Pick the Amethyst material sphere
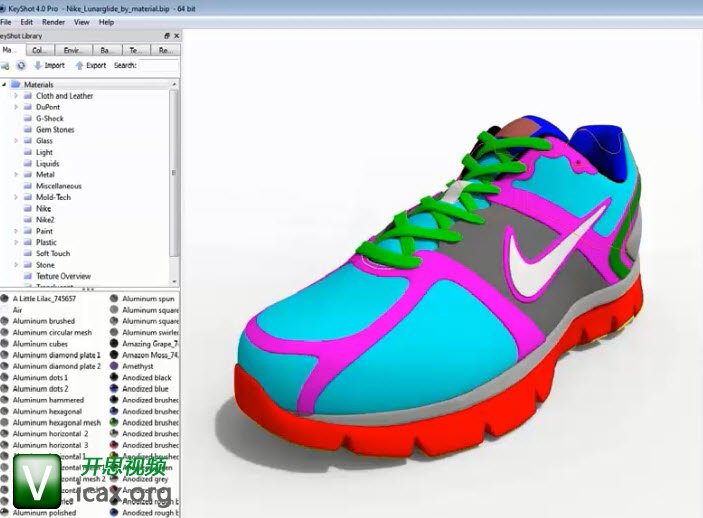 coord(116,367)
